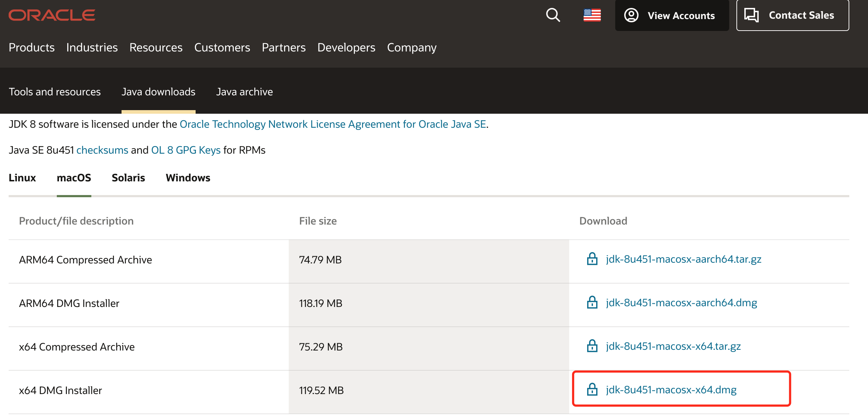Download jdk-8u451-macosx-x64.dmg
Image resolution: width=868 pixels, height=416 pixels.
pyautogui.click(x=671, y=390)
